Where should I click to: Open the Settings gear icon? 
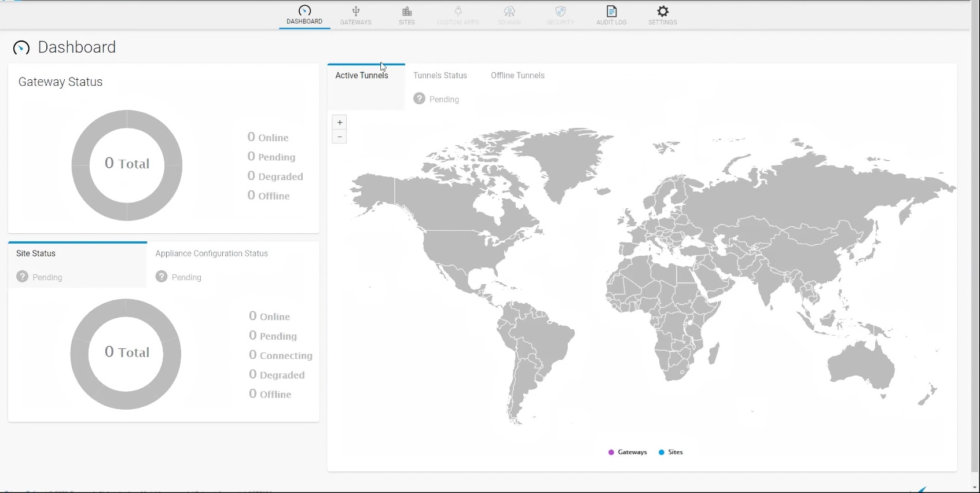point(663,11)
